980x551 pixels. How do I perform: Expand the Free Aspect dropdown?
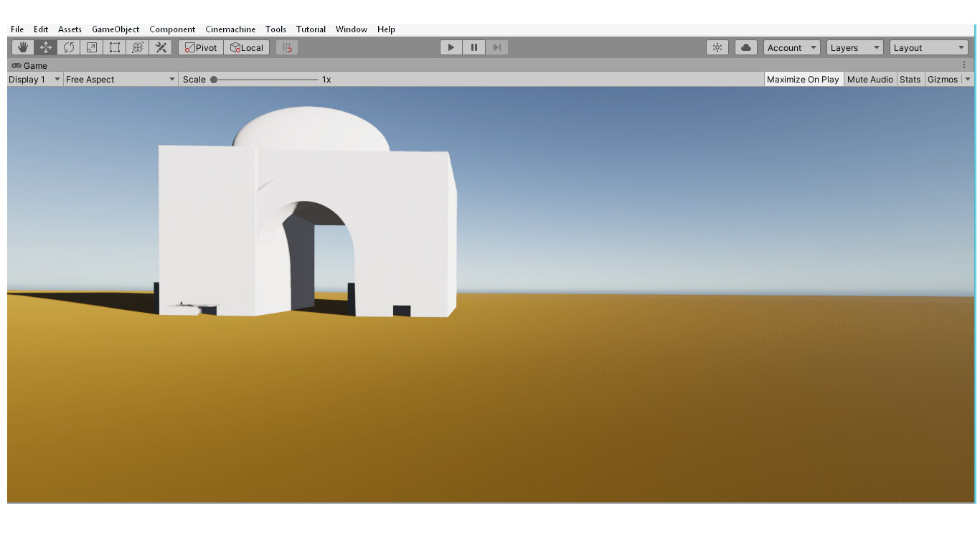(x=120, y=80)
